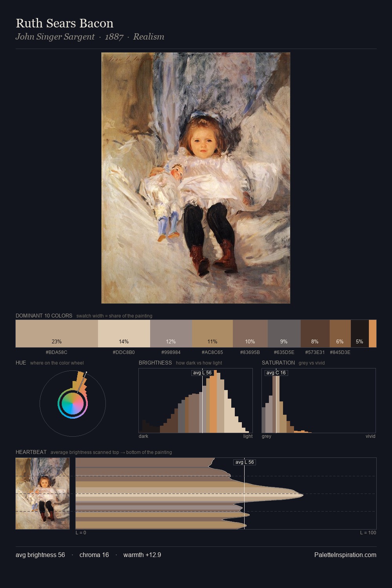392x588 pixels.
Task: Click the HEARTBEAT section heading
Action: (31, 452)
